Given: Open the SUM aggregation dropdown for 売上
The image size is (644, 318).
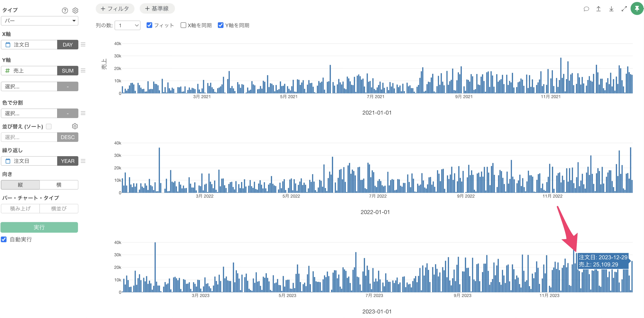Looking at the screenshot, I should pyautogui.click(x=67, y=71).
